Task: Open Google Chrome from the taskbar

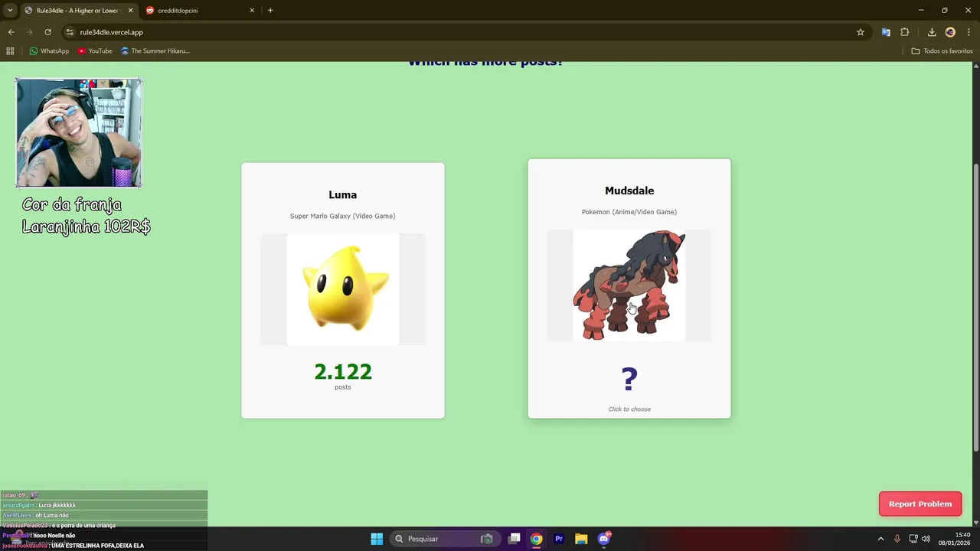Action: [537, 539]
